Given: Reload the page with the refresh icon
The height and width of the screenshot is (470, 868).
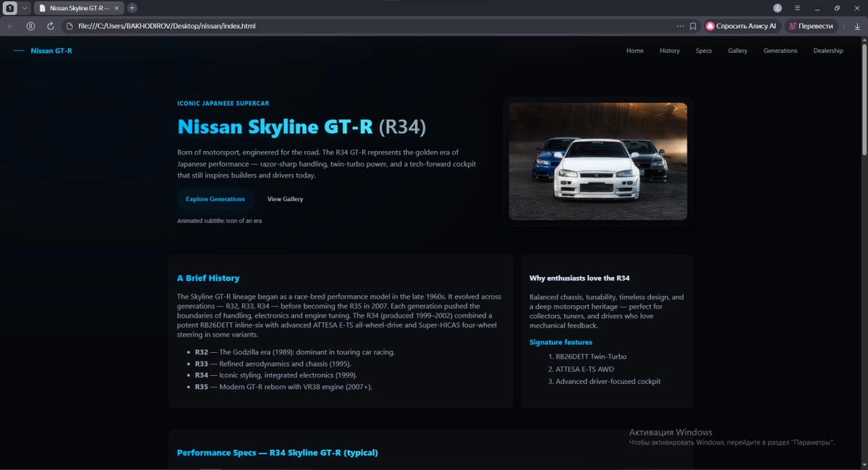Looking at the screenshot, I should [x=51, y=26].
